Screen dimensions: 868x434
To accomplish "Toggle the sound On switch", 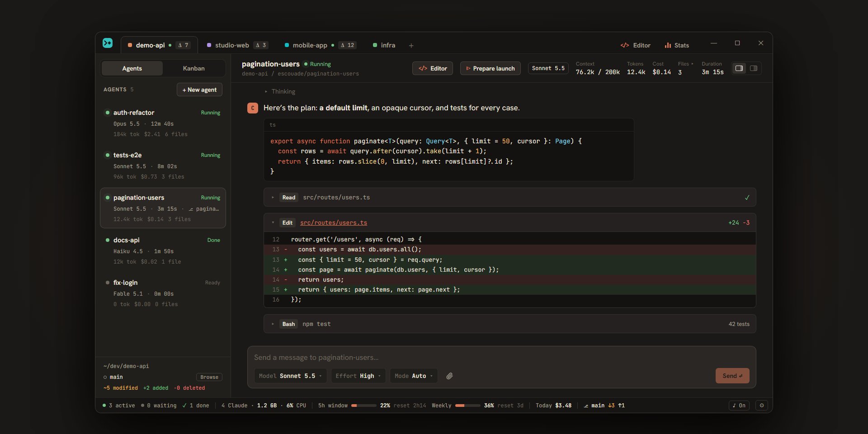I will pyautogui.click(x=739, y=406).
